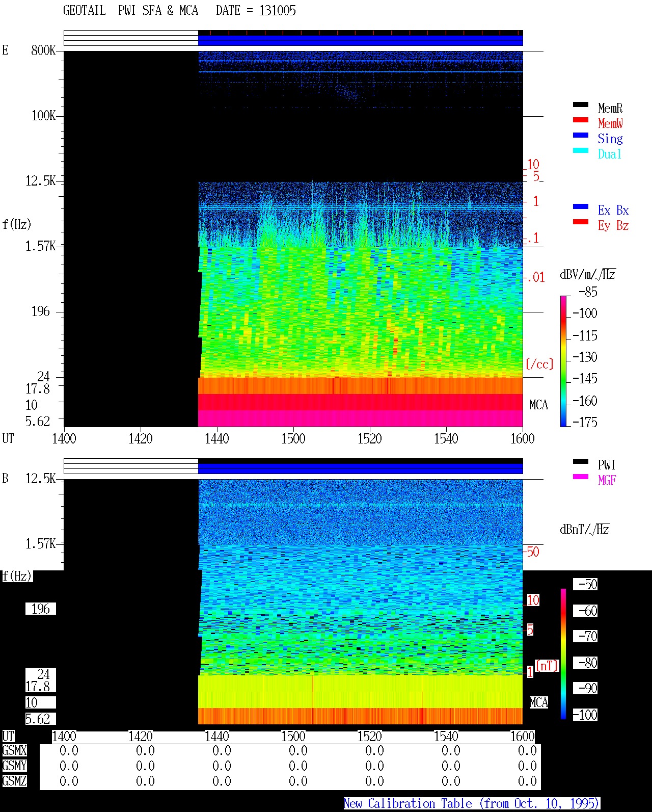Click the black MemR legend swatch

point(581,104)
